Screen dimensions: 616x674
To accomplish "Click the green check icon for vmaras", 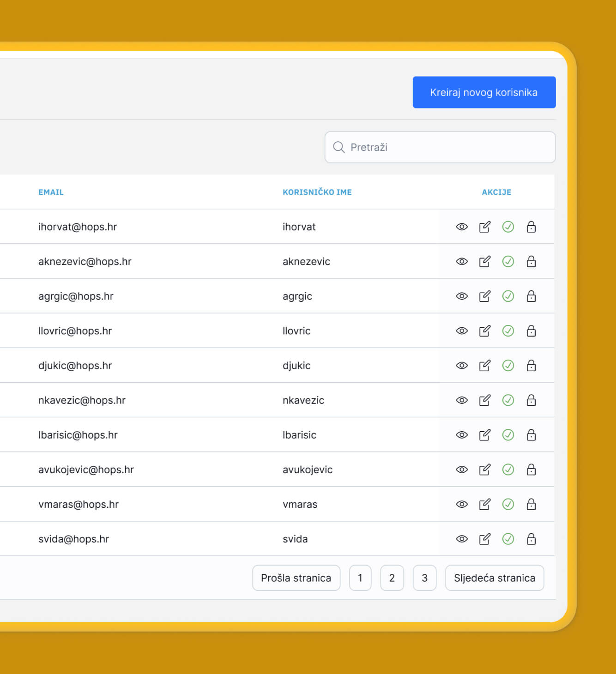I will (508, 504).
